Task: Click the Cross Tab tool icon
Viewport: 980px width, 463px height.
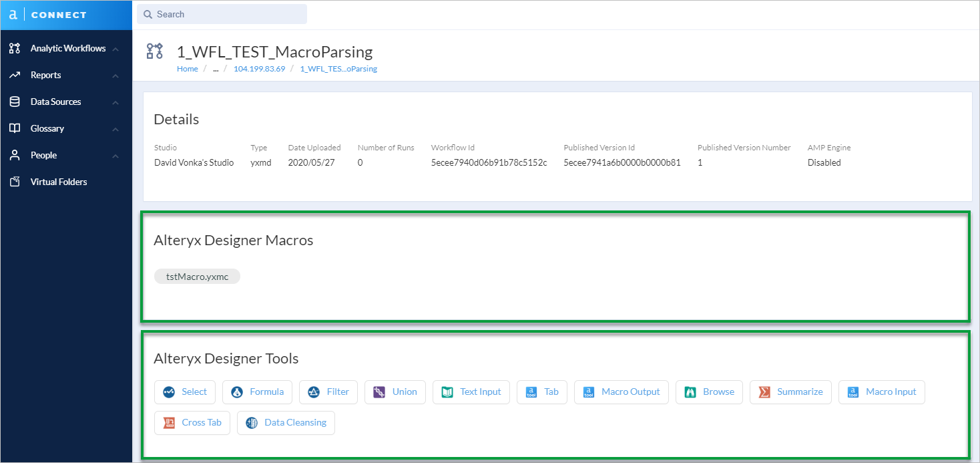Action: pos(170,423)
